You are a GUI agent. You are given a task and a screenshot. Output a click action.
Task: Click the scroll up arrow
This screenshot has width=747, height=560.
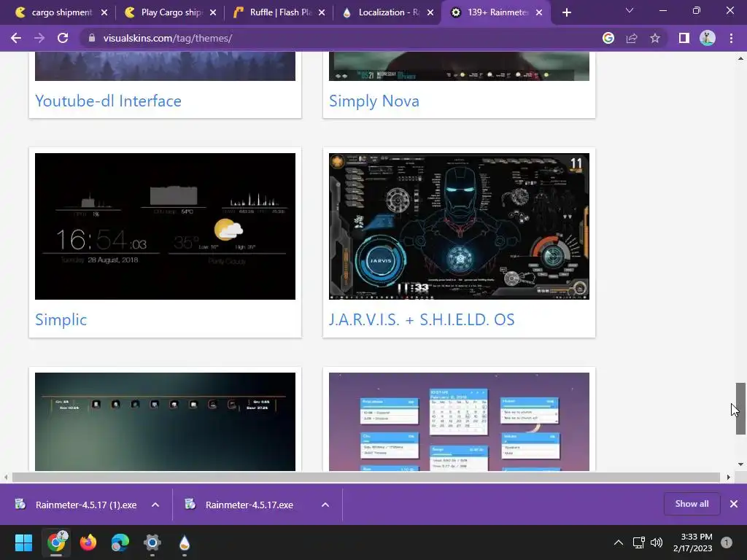tap(740, 58)
